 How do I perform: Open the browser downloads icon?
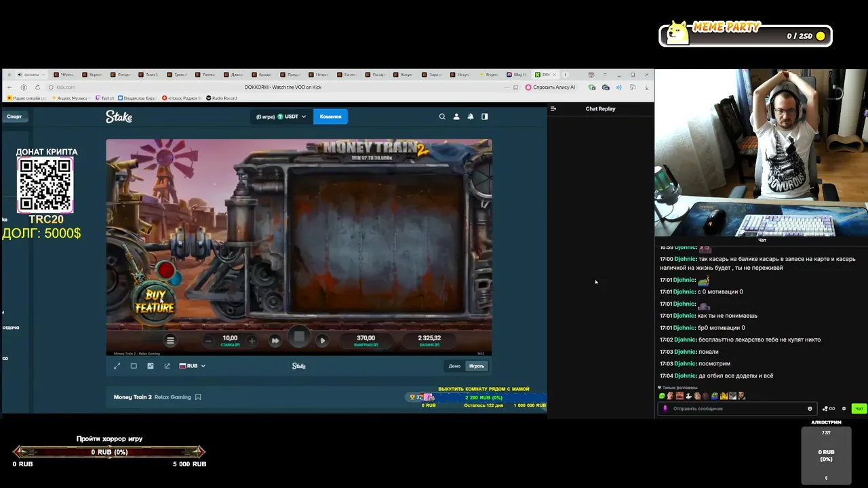pyautogui.click(x=646, y=87)
